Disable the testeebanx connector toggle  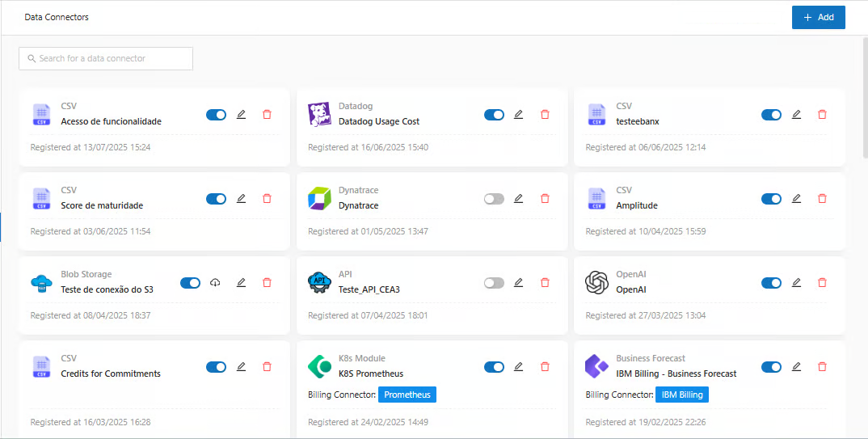pyautogui.click(x=771, y=115)
